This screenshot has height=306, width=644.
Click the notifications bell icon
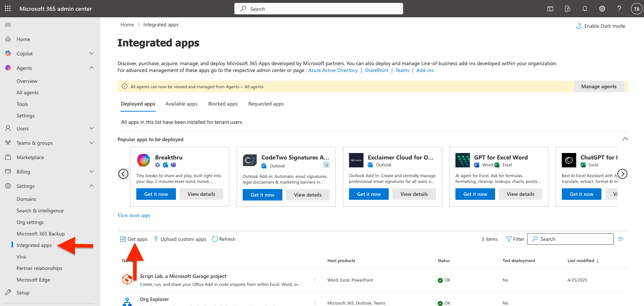coord(585,9)
